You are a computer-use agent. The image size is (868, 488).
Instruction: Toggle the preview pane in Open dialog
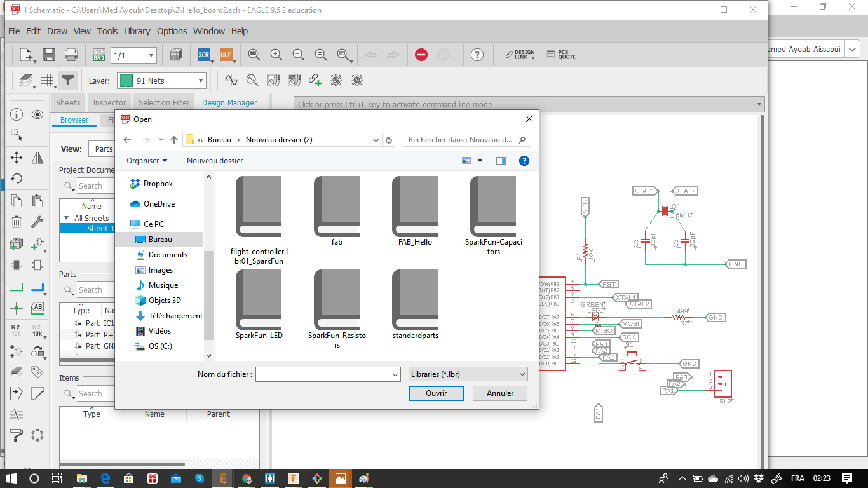pyautogui.click(x=501, y=161)
